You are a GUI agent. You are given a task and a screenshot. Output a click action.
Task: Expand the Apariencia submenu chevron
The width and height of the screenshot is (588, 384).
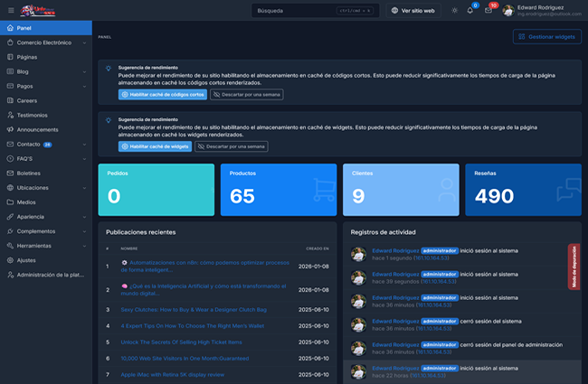coord(84,217)
